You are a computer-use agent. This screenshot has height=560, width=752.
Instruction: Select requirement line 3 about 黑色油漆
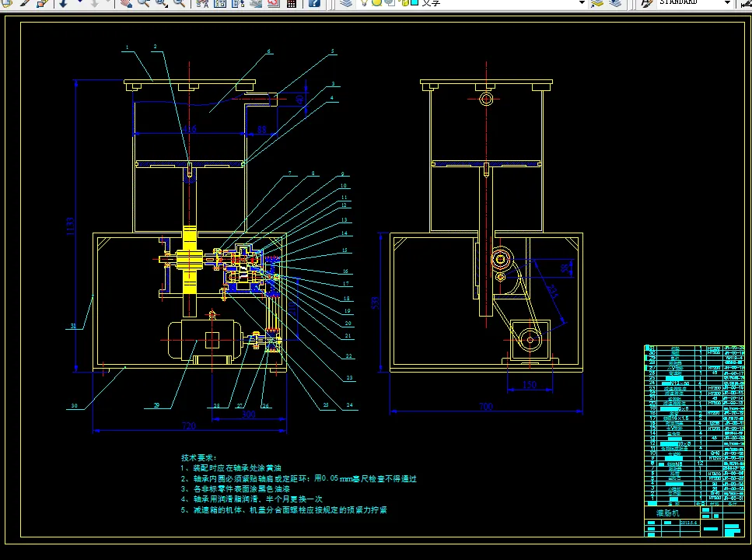click(x=236, y=489)
